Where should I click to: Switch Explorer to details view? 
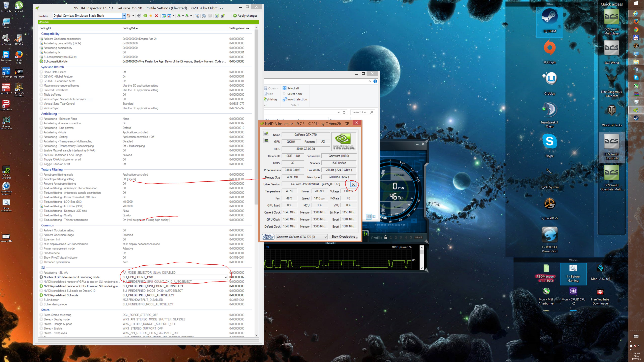[x=369, y=217]
